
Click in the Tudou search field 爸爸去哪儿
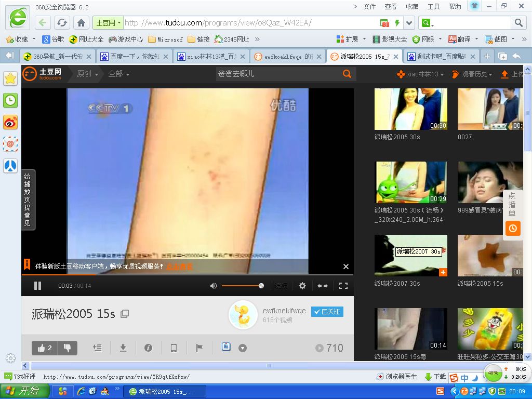pyautogui.click(x=278, y=74)
